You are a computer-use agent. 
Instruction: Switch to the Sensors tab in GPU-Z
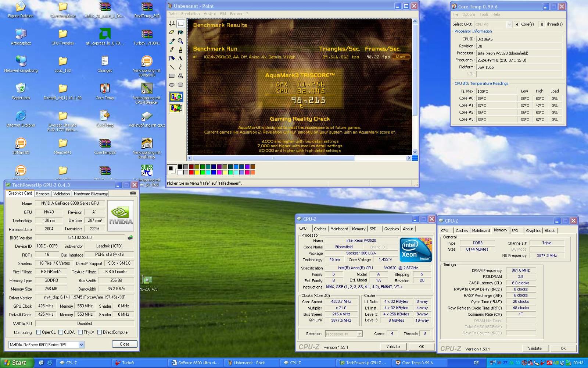point(43,194)
